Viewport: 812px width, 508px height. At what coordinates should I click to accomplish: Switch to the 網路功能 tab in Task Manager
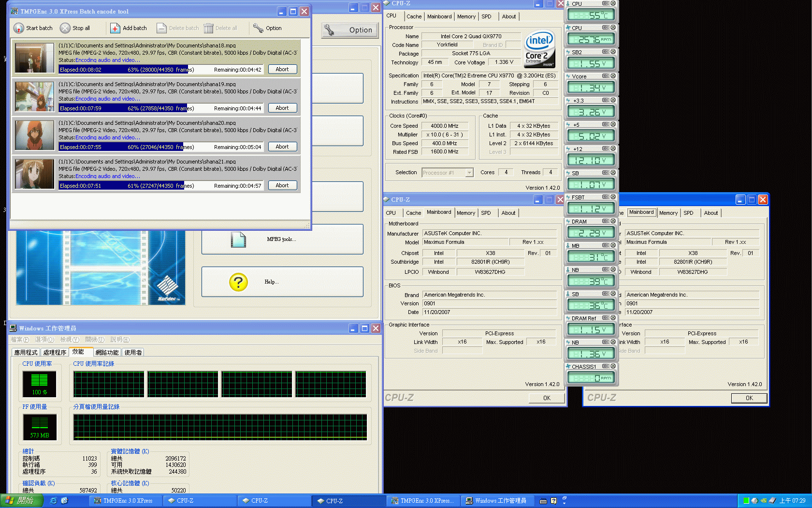click(107, 352)
